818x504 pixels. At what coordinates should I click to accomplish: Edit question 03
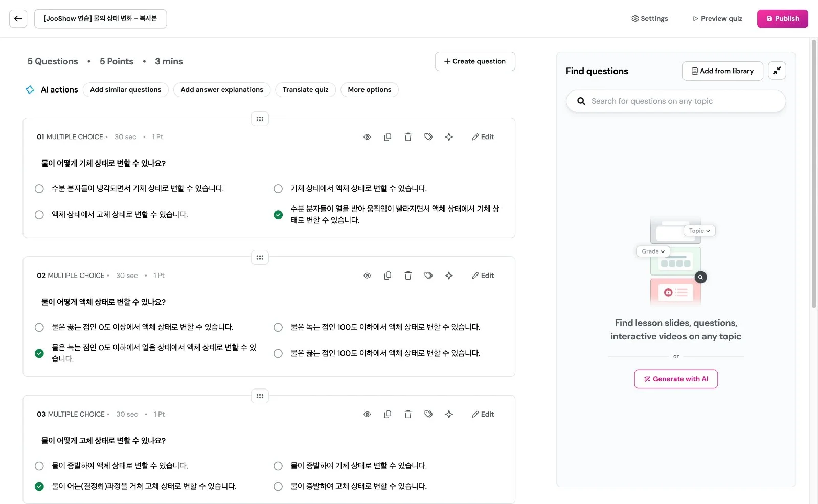(483, 414)
